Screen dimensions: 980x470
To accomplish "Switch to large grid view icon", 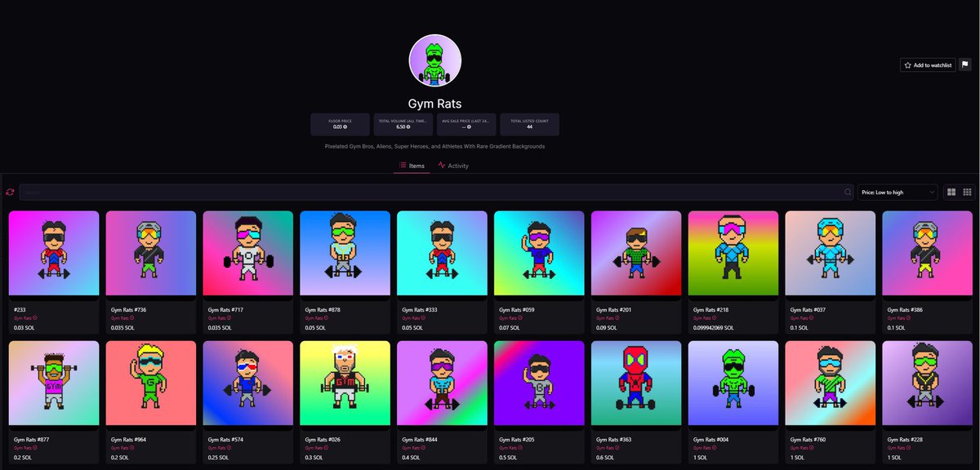I will pos(951,193).
